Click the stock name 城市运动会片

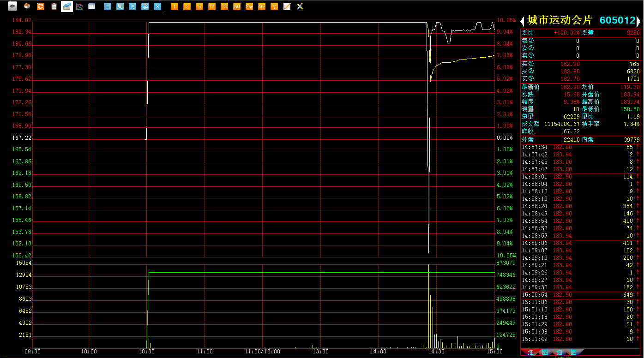pyautogui.click(x=560, y=20)
